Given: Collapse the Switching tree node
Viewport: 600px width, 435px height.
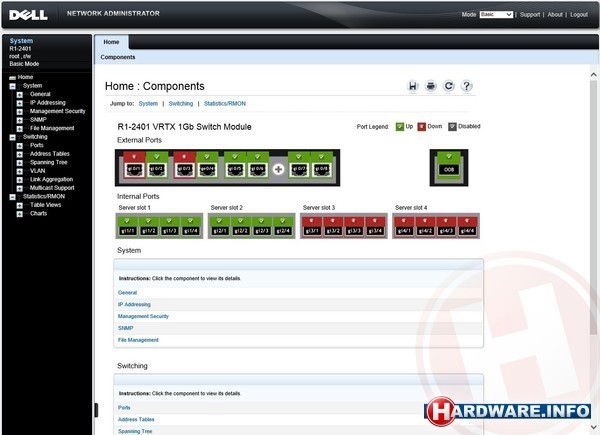Looking at the screenshot, I should (12, 137).
